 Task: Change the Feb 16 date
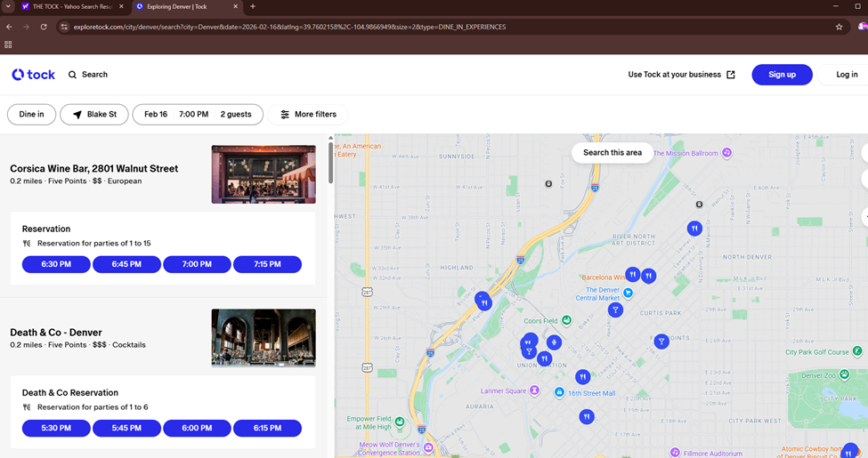(156, 115)
